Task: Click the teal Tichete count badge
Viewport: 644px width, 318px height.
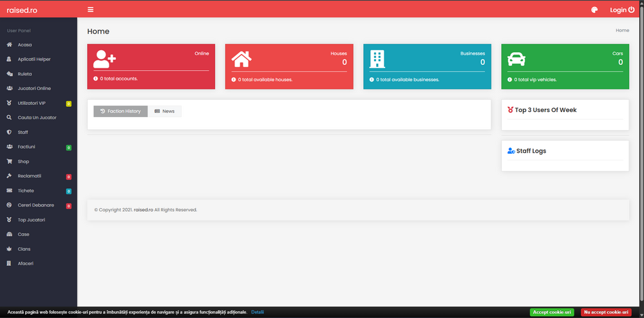Action: coord(69,191)
